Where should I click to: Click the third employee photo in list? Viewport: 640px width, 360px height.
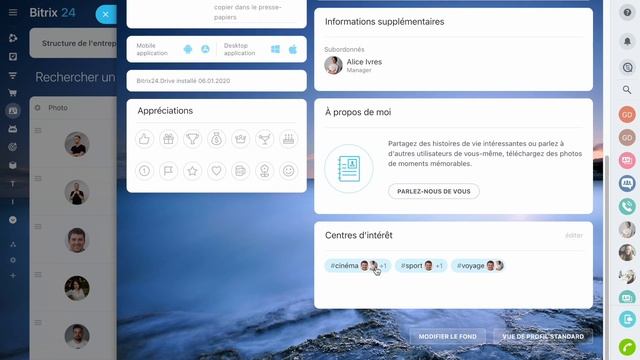(77, 240)
